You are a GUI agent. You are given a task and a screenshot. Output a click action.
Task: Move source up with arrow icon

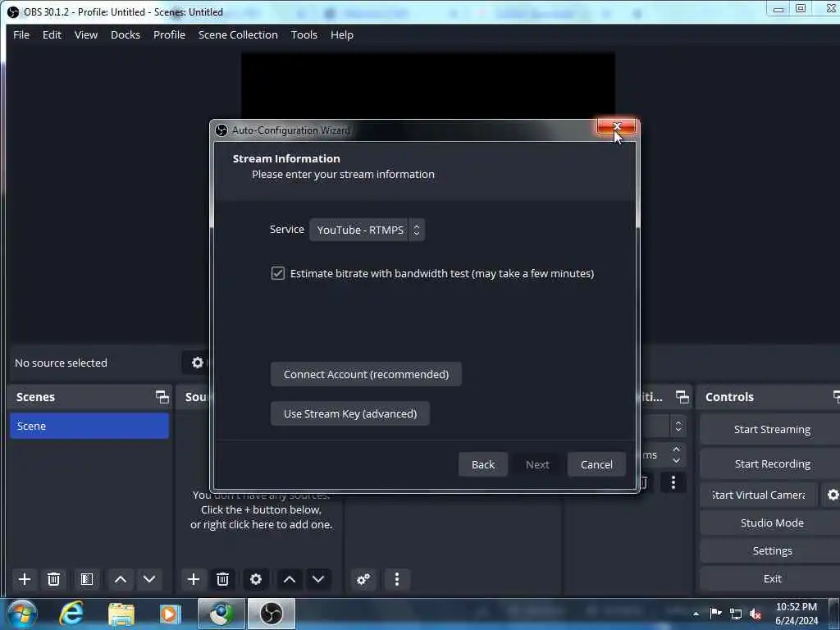[x=290, y=579]
